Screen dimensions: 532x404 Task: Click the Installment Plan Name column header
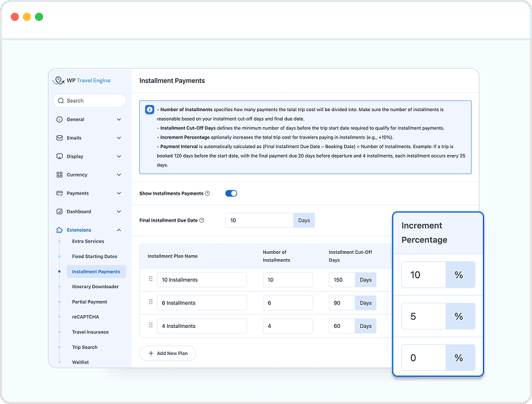click(x=172, y=256)
